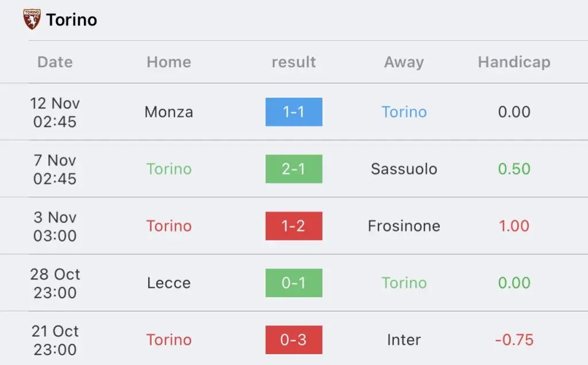The width and height of the screenshot is (588, 365).
Task: Click the 12 Nov 02:45 match date
Action: (x=55, y=112)
